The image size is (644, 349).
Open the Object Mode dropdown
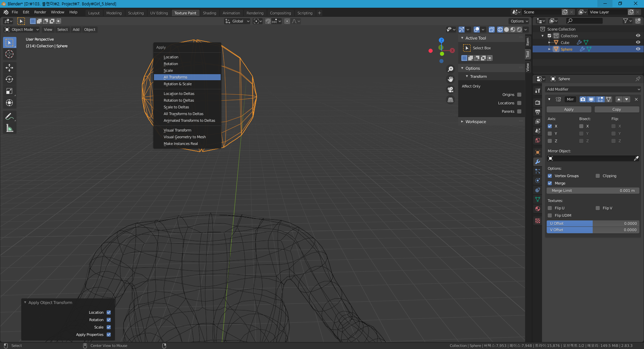point(22,30)
